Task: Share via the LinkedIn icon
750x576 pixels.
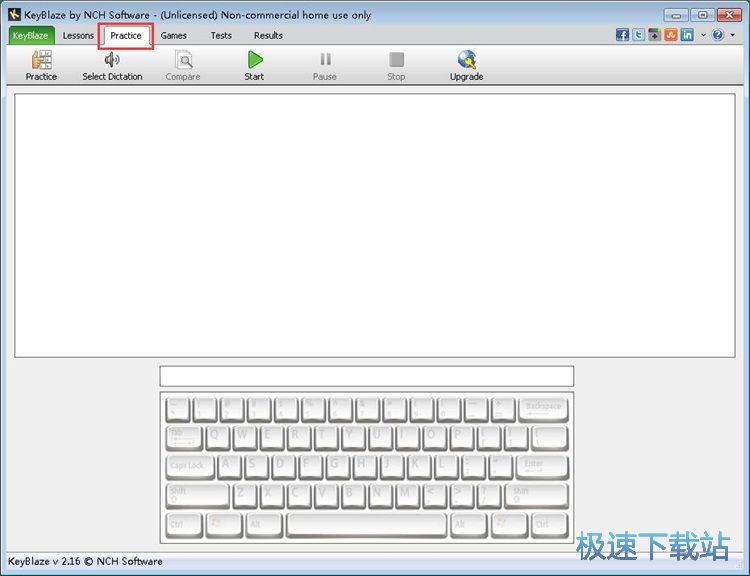Action: pos(687,35)
